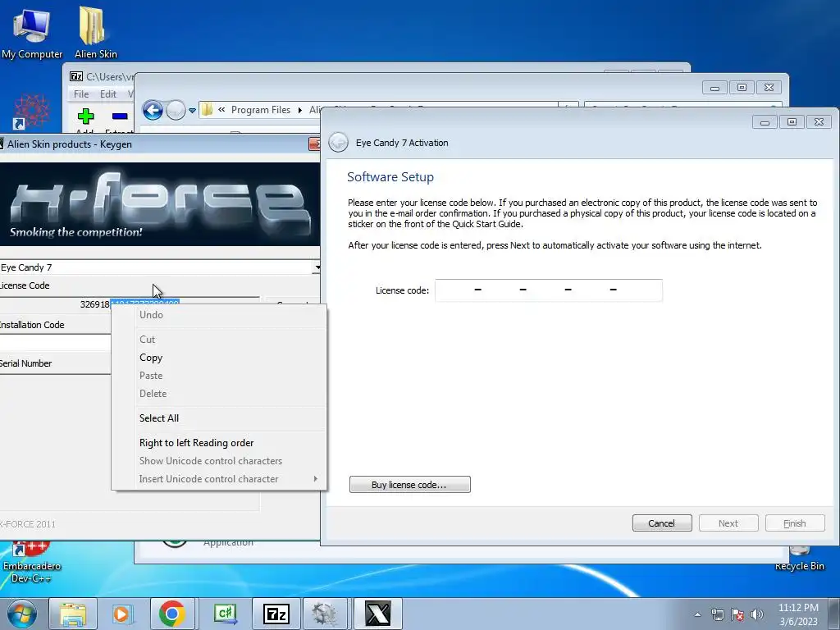Open recent locations dropdown in Explorer
The width and height of the screenshot is (840, 630).
click(192, 111)
